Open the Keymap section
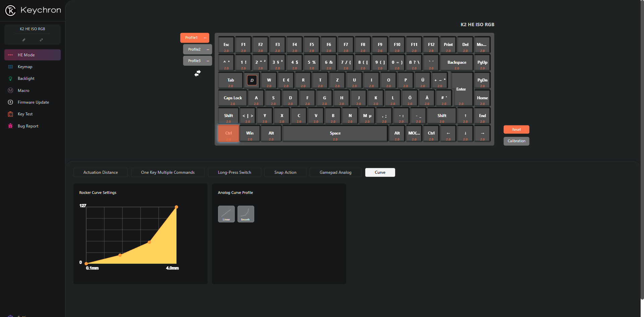 (33, 67)
